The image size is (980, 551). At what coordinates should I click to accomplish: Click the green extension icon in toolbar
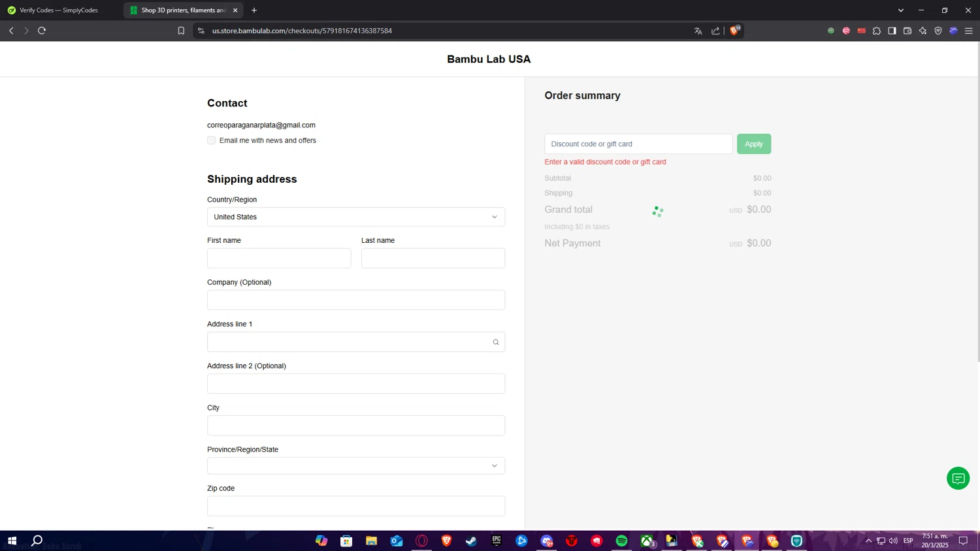click(831, 31)
